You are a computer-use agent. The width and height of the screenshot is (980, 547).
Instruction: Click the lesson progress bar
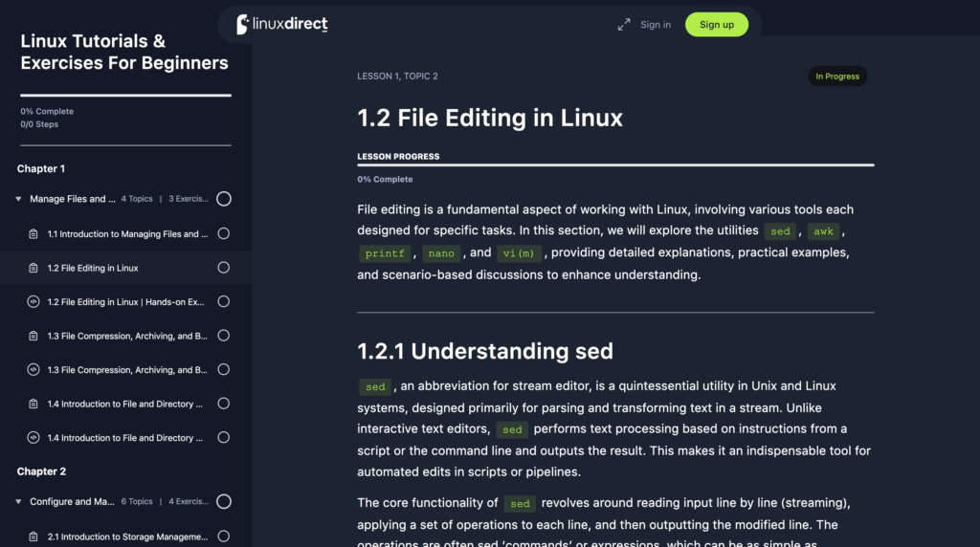pos(615,164)
